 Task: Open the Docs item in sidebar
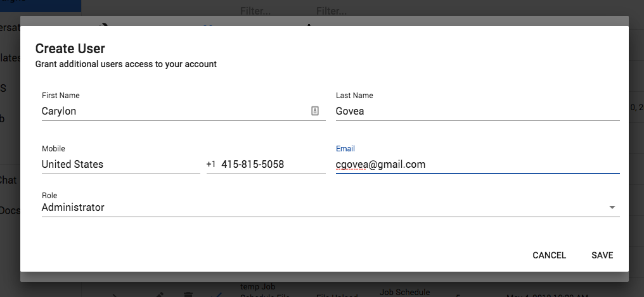(x=10, y=210)
